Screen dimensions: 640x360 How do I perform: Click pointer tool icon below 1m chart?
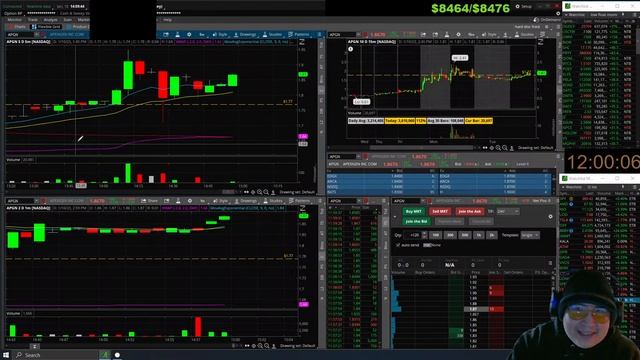click(x=273, y=346)
